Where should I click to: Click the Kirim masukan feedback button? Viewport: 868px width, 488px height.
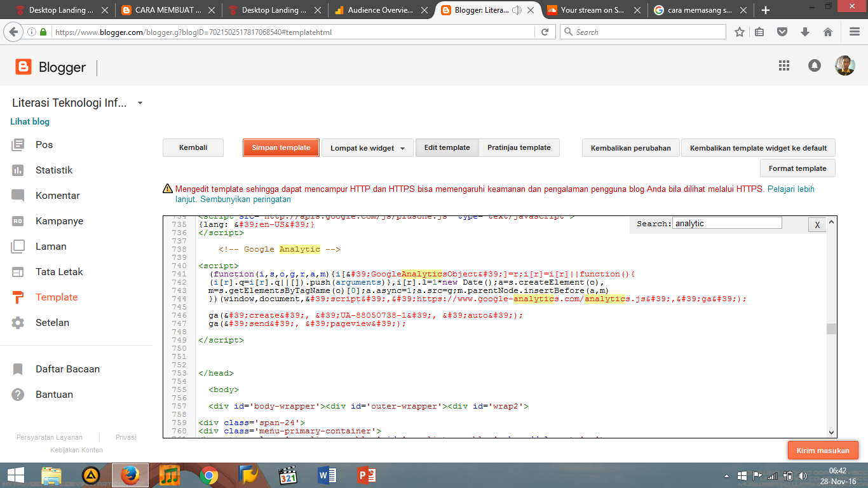click(823, 451)
